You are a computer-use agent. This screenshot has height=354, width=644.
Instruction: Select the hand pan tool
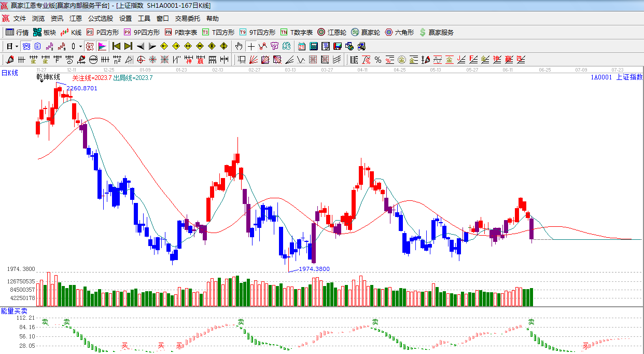click(x=239, y=46)
